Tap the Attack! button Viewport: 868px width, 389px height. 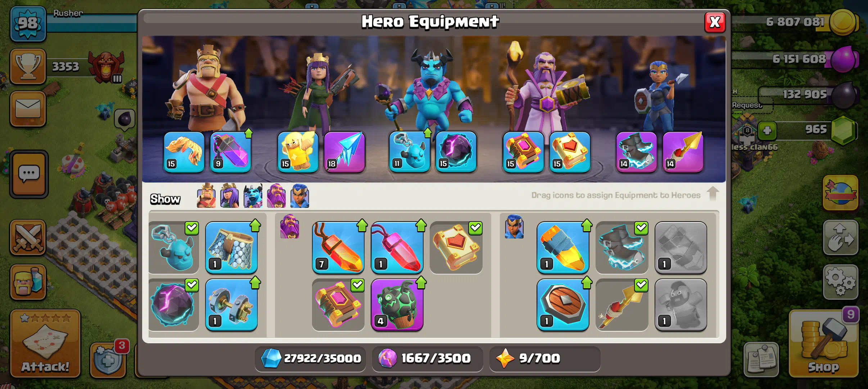click(x=45, y=344)
